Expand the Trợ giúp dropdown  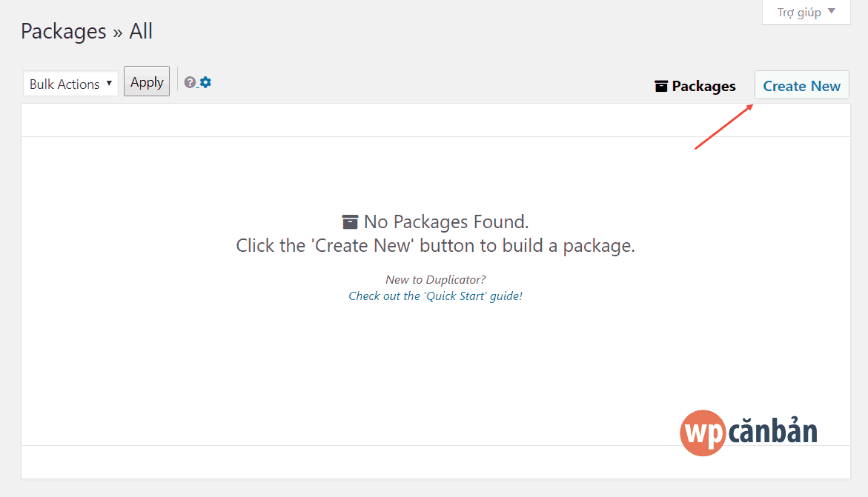806,12
